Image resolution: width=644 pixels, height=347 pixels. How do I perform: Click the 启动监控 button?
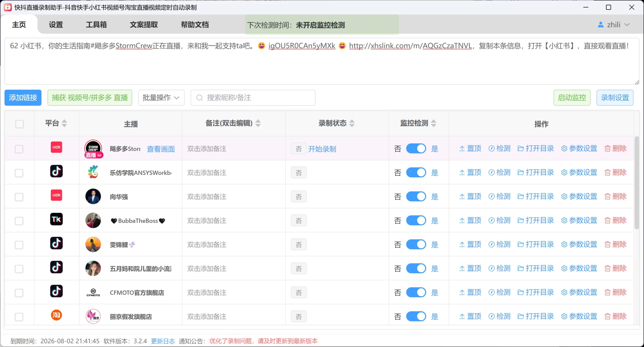[572, 98]
